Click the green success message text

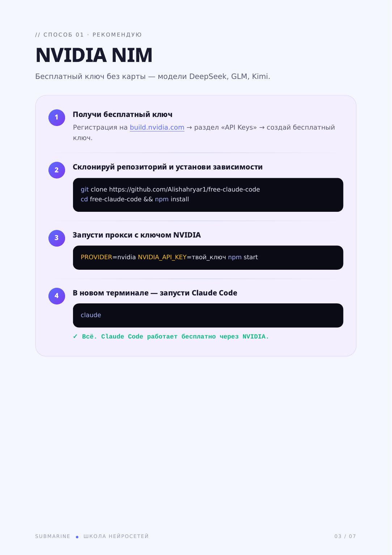point(175,337)
